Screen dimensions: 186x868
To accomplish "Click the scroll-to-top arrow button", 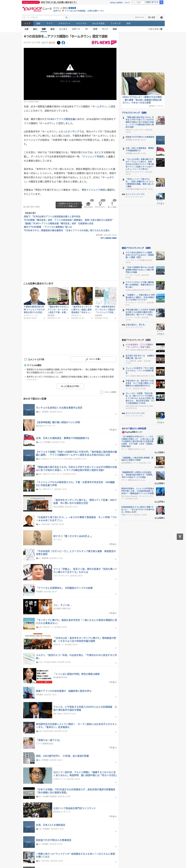I will (180, 536).
